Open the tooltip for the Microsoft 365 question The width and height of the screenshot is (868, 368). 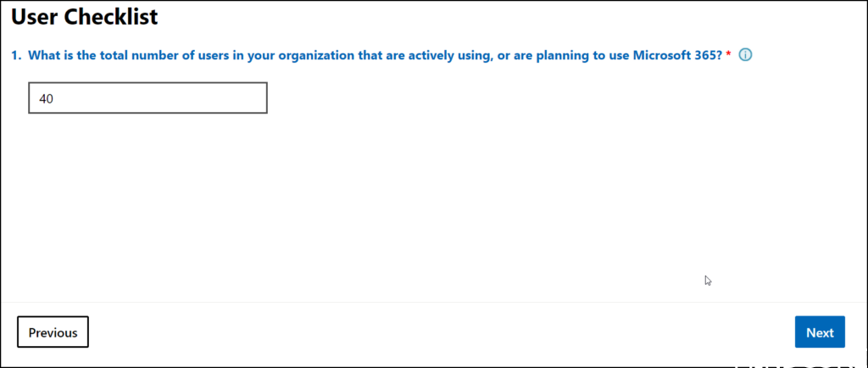[746, 56]
